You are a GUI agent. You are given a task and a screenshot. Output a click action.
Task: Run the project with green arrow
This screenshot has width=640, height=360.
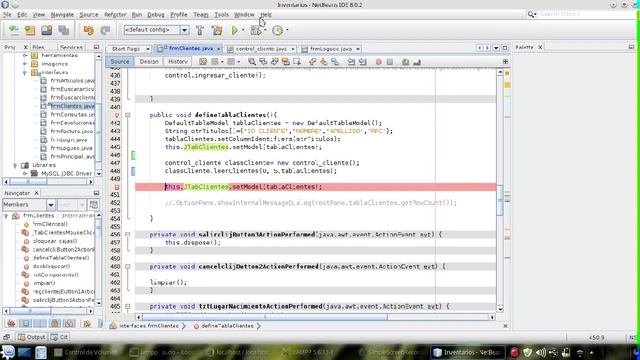(x=235, y=30)
